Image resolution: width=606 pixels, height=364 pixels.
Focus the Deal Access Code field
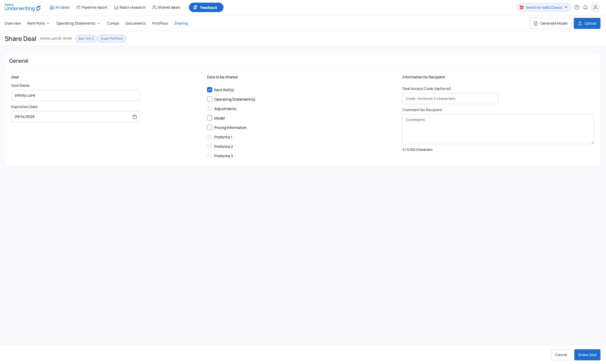[x=450, y=99]
